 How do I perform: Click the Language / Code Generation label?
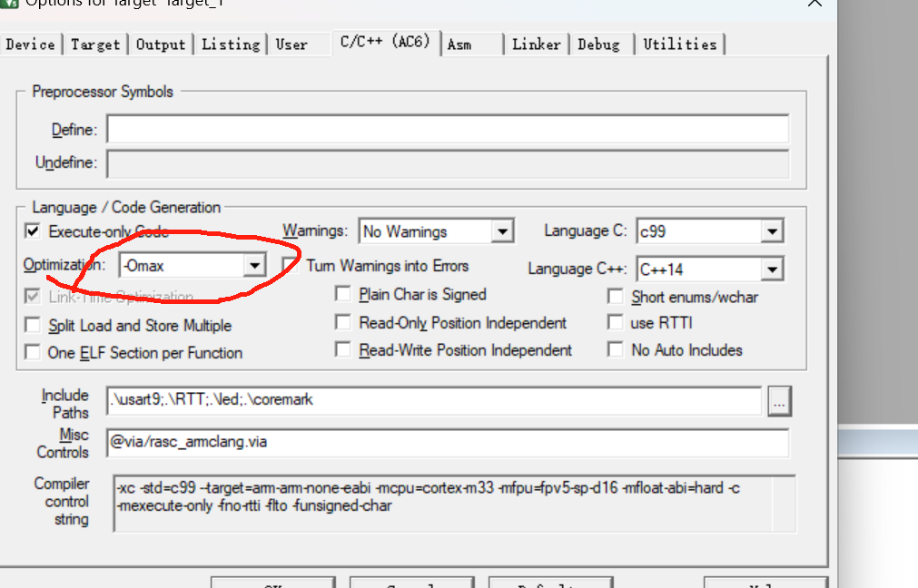coord(126,207)
